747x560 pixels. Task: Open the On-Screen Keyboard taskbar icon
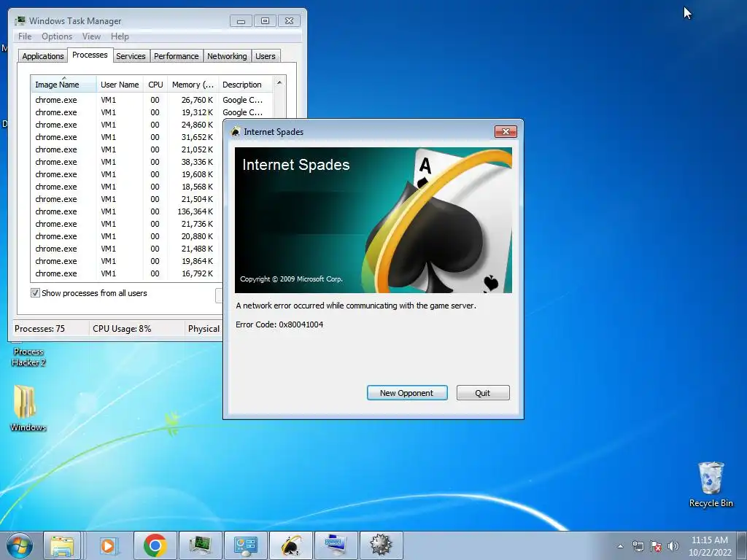click(336, 545)
